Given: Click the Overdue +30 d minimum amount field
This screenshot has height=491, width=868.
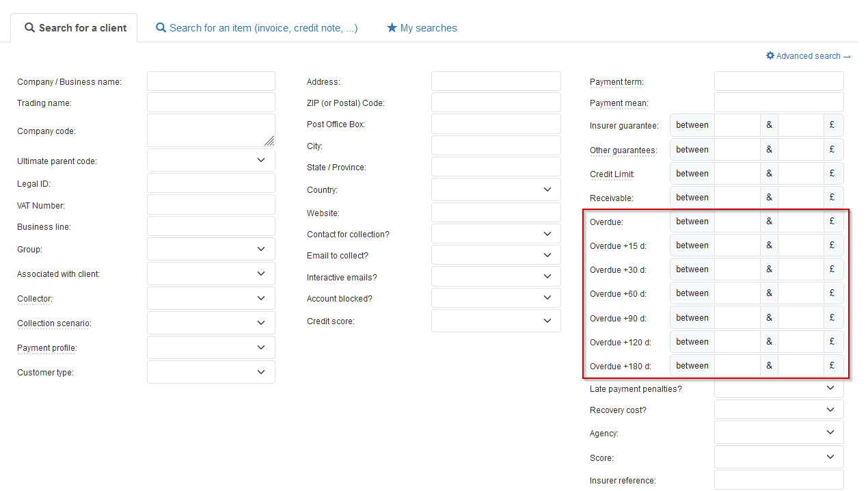Looking at the screenshot, I should [737, 269].
